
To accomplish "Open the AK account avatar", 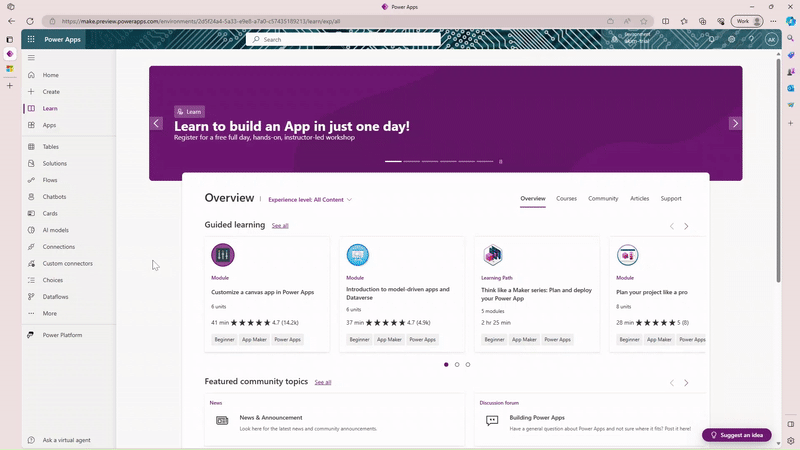I will [771, 39].
